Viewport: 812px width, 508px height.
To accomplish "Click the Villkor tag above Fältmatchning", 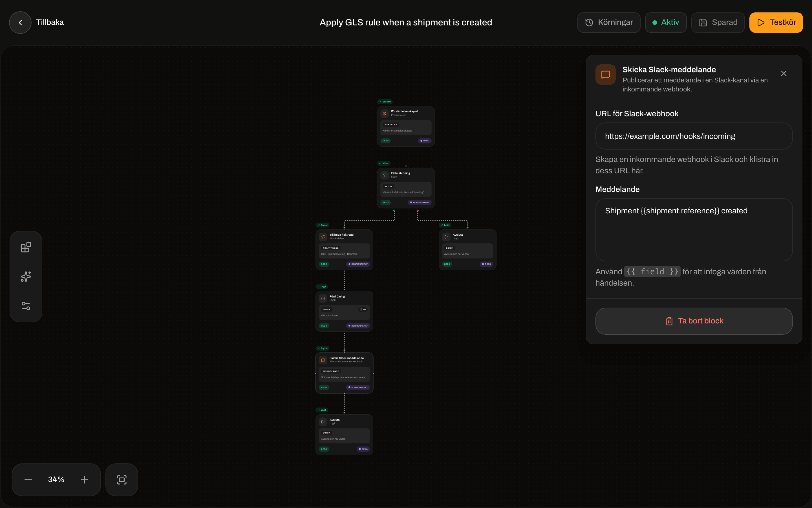I will 384,163.
